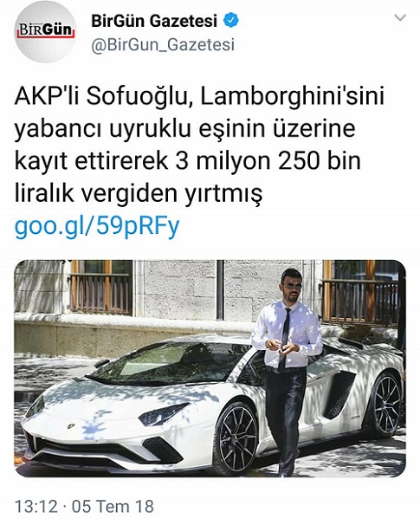Image resolution: width=420 pixels, height=525 pixels.
Task: Follow the goo.gl/59pRFy link
Action: coord(97,227)
